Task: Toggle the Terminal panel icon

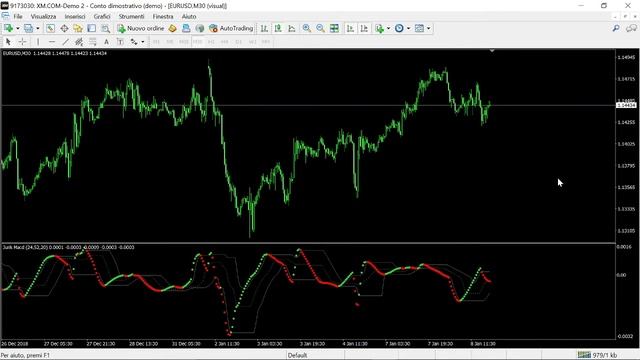Action: click(92, 28)
